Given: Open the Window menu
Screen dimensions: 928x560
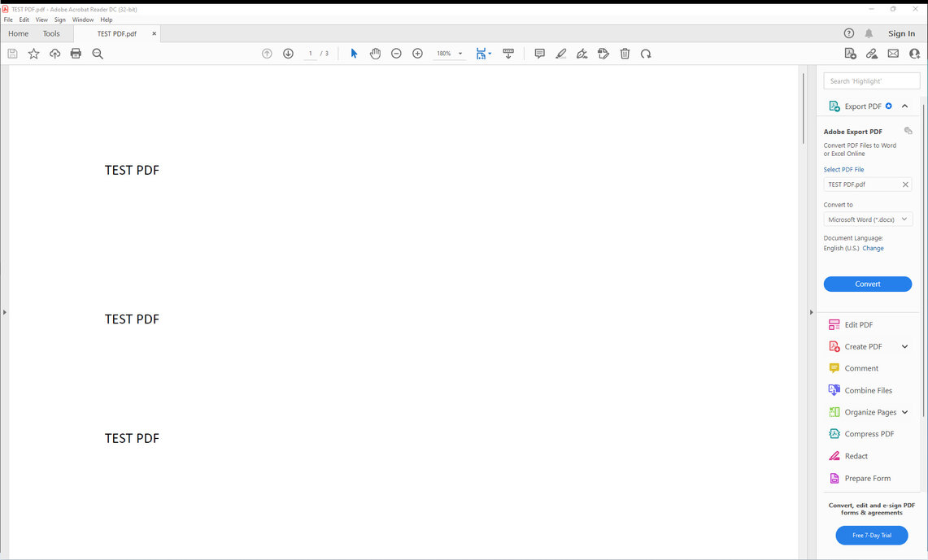Looking at the screenshot, I should pyautogui.click(x=83, y=20).
